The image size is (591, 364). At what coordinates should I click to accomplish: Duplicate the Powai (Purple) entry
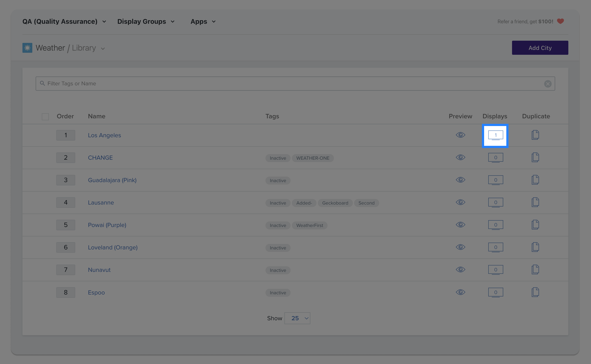click(x=535, y=224)
